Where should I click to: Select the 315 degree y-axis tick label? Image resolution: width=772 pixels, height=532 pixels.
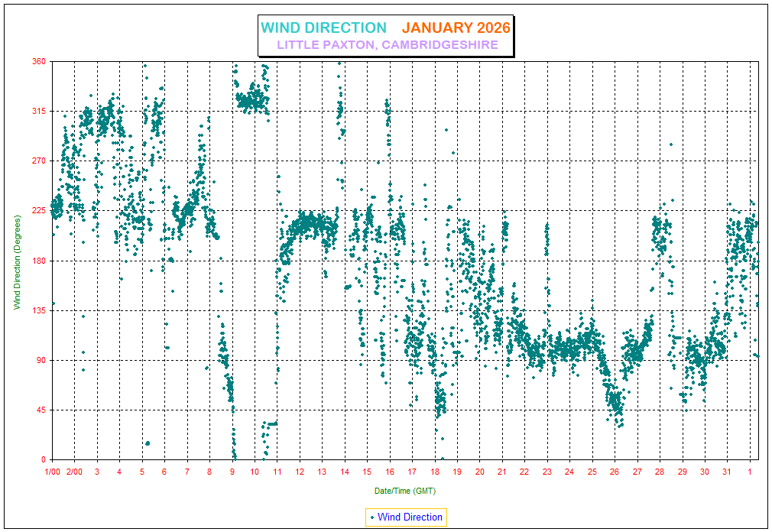point(39,112)
